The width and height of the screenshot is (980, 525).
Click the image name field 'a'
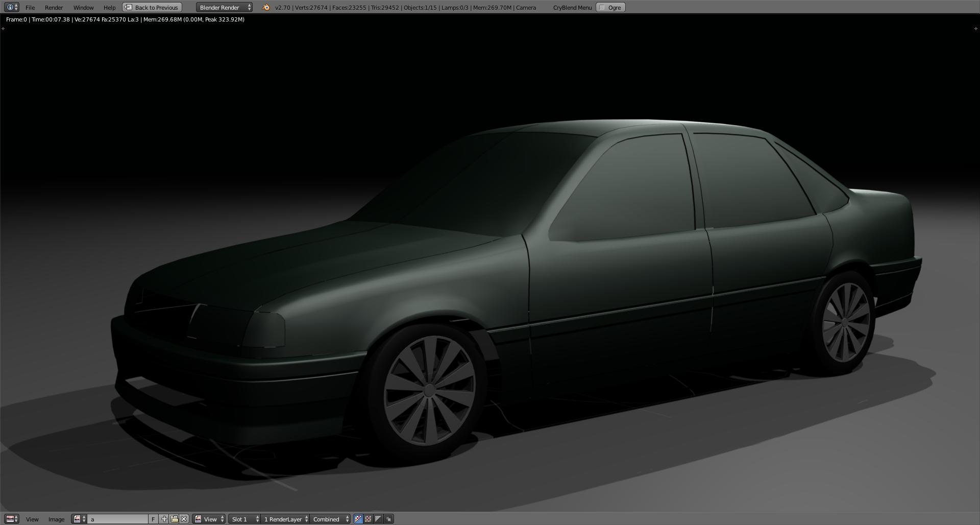pyautogui.click(x=118, y=519)
